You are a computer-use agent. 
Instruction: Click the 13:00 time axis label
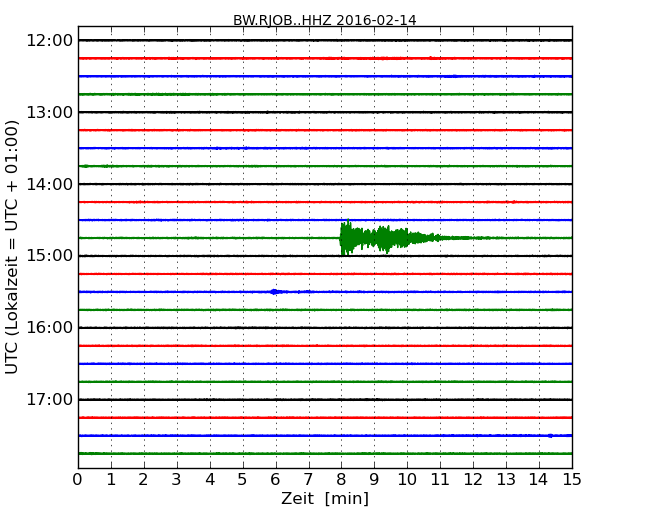[x=50, y=112]
